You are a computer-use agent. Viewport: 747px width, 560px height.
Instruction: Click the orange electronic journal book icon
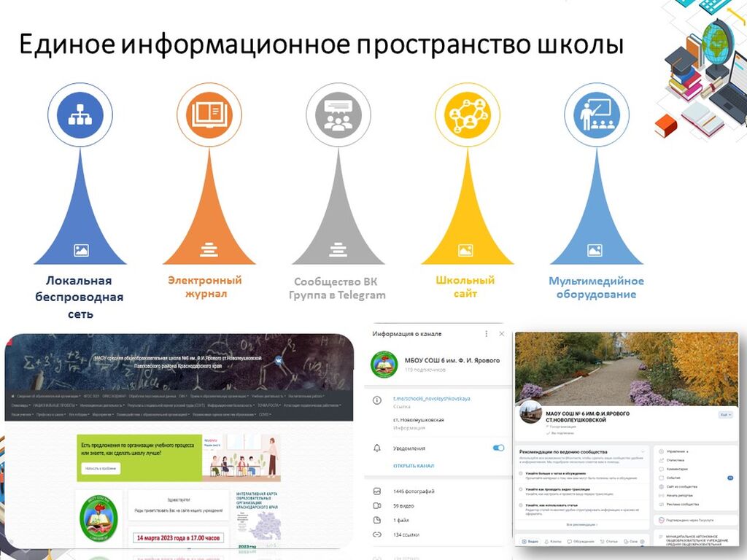[x=209, y=115]
